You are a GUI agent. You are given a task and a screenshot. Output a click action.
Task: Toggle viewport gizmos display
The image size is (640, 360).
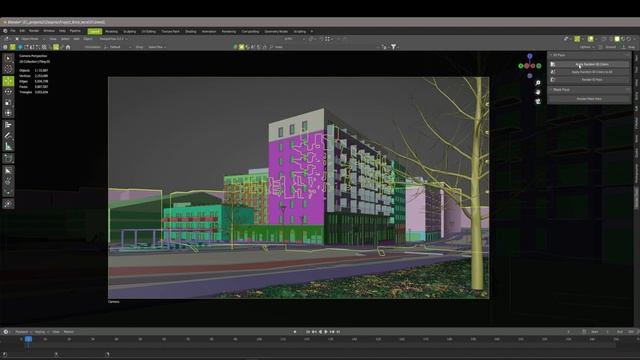577,39
